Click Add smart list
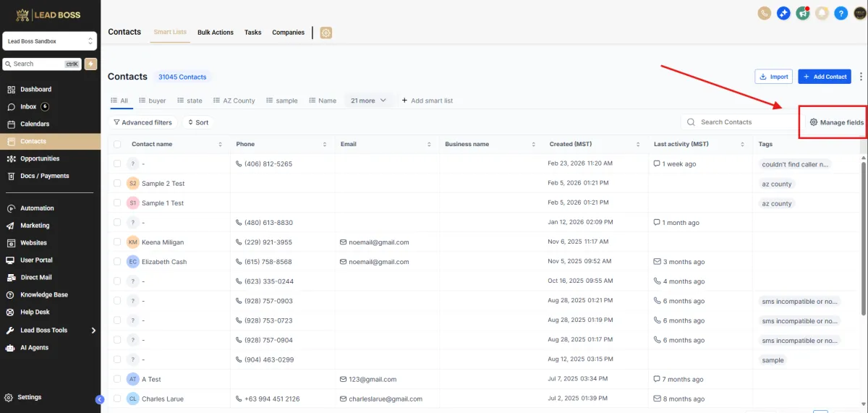Screen dimensions: 868x413 coord(427,101)
